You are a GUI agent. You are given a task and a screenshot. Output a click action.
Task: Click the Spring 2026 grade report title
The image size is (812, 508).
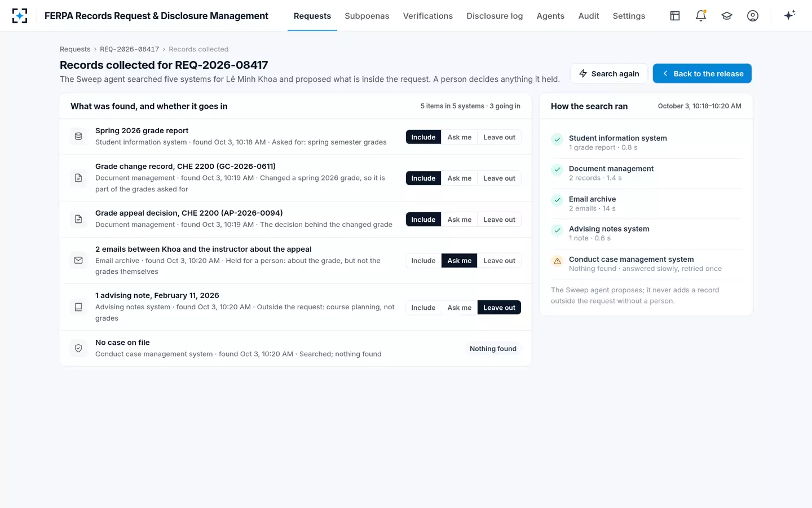click(x=142, y=130)
